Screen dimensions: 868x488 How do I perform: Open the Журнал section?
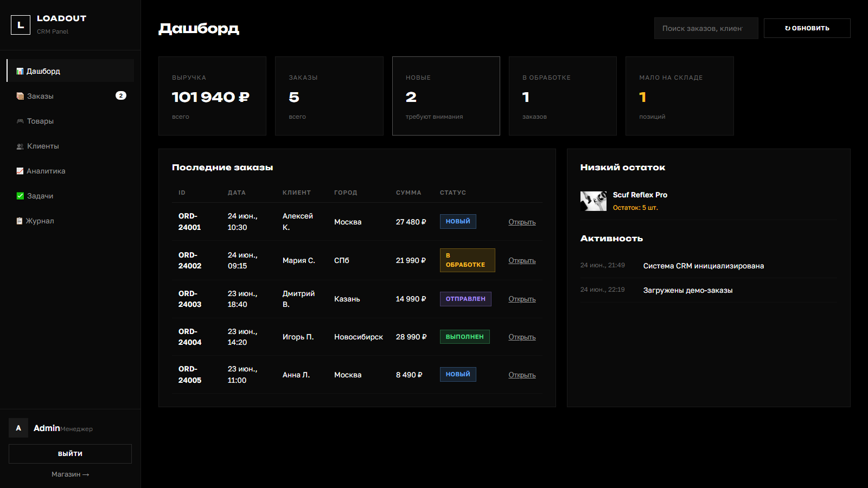71,221
